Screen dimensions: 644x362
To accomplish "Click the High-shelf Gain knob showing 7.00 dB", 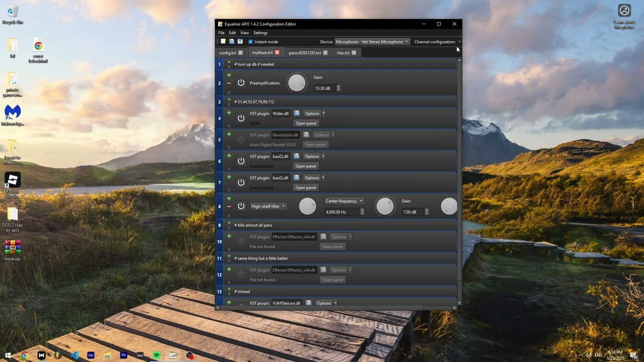I will 385,206.
